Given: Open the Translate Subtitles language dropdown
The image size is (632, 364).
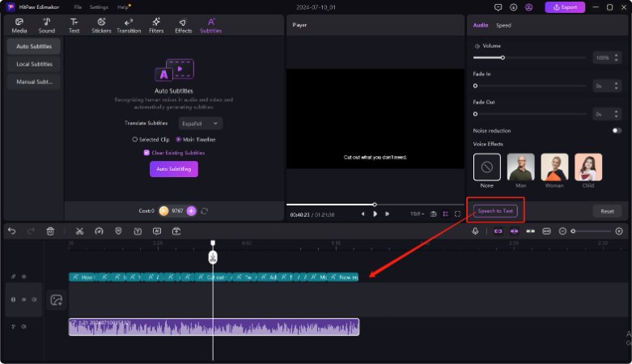Looking at the screenshot, I should tap(201, 123).
